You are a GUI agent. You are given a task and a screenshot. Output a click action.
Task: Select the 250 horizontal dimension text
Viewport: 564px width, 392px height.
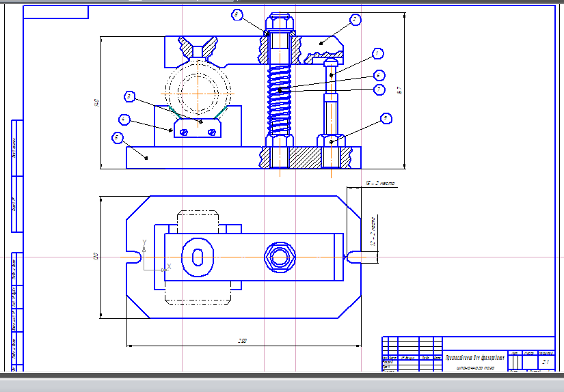tap(242, 340)
